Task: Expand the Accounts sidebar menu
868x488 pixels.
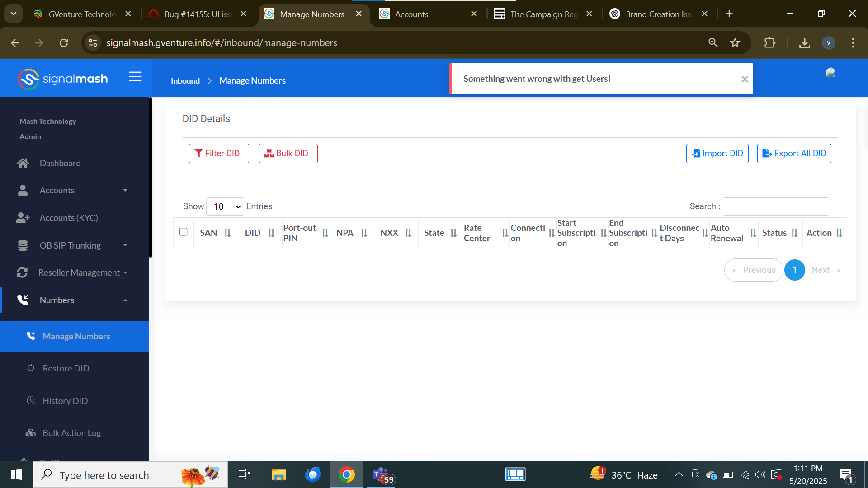Action: click(x=74, y=190)
